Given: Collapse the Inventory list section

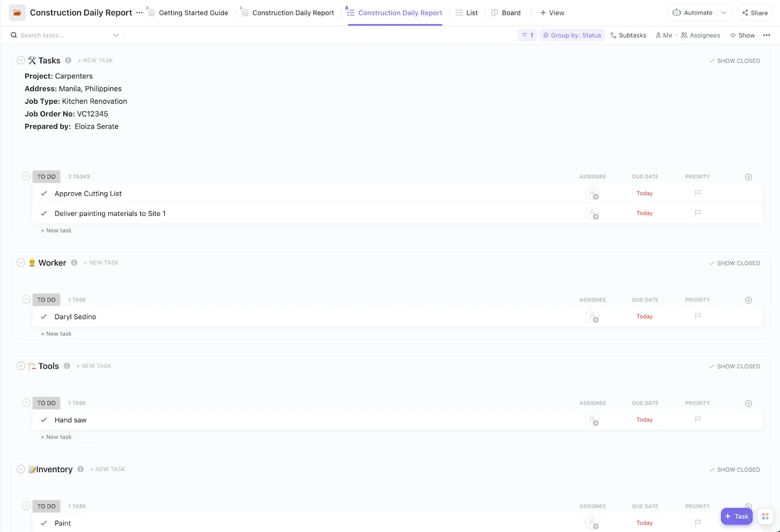Looking at the screenshot, I should click(x=21, y=469).
